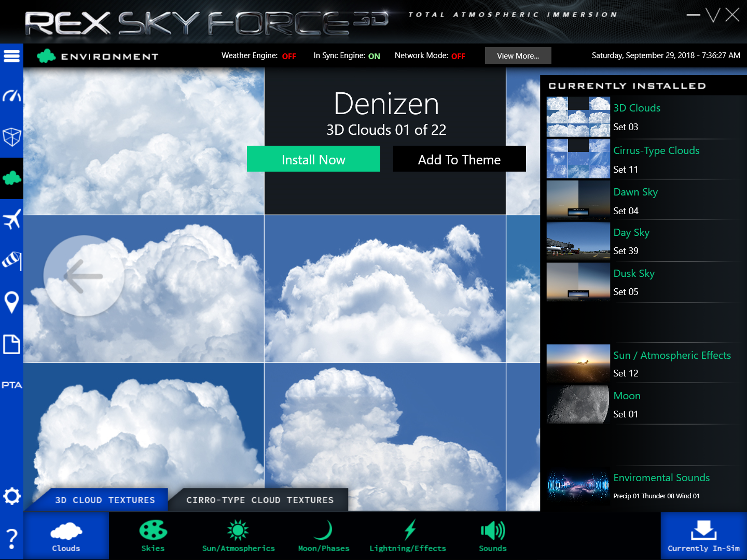Click the Currently In-Sim download icon
This screenshot has width=747, height=560.
(x=704, y=536)
